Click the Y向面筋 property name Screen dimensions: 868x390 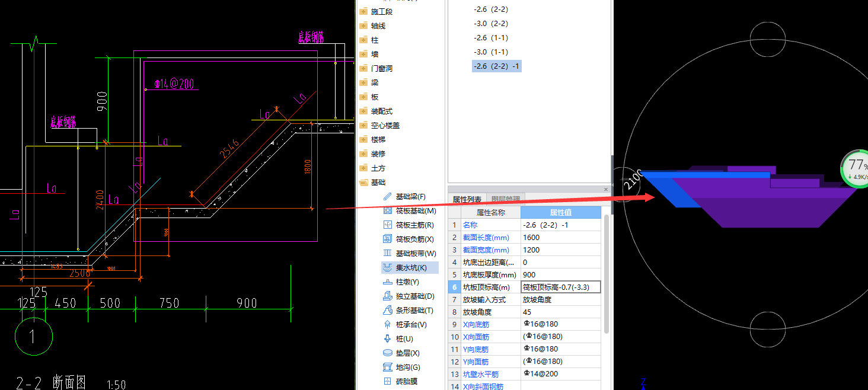pyautogui.click(x=476, y=362)
